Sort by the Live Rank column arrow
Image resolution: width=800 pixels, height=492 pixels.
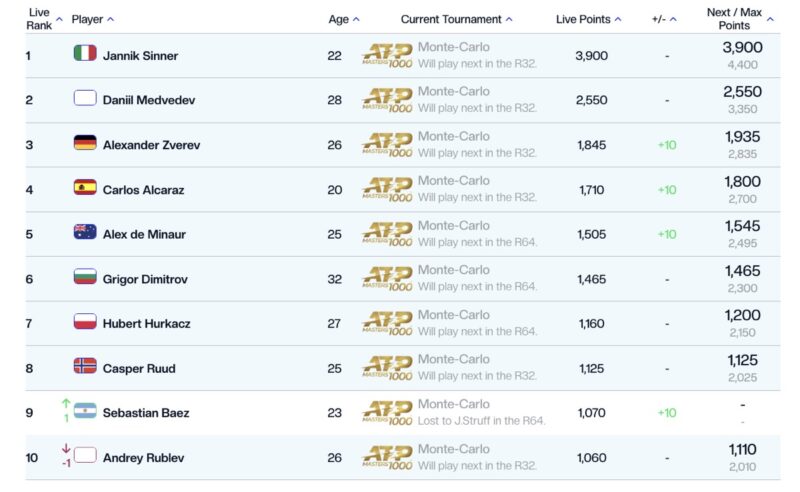click(x=59, y=19)
